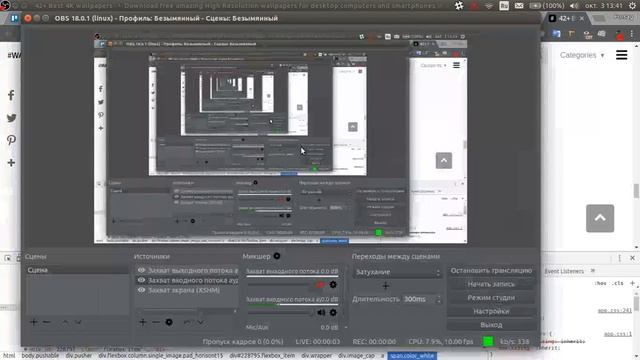The width and height of the screenshot is (640, 360).
Task: Mute the input capture channel with the speaker icon
Action: click(x=321, y=312)
